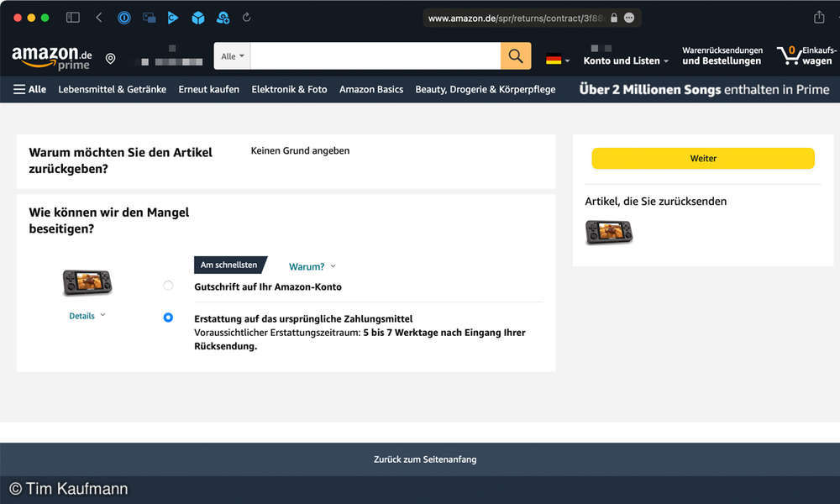Select Gutschrift auf Ihr Amazon-Konto refund option
The image size is (840, 504).
tap(168, 286)
